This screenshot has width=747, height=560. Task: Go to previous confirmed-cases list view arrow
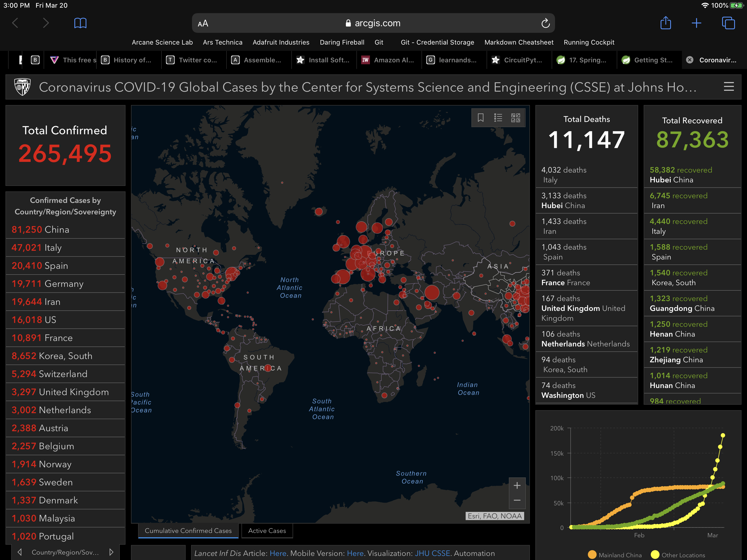click(20, 552)
